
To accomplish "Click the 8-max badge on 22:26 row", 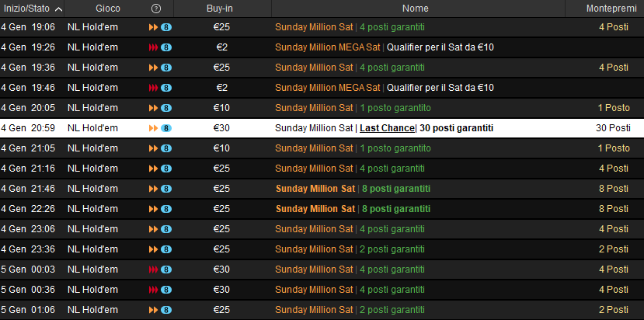I will [x=166, y=209].
